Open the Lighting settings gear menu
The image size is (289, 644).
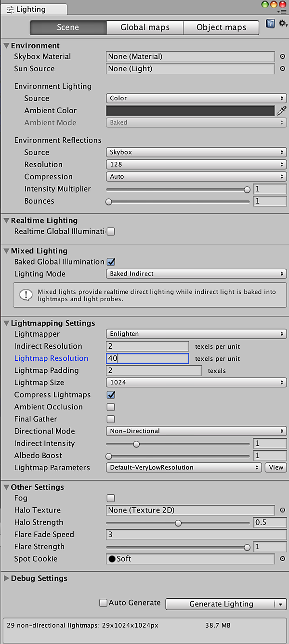[283, 24]
